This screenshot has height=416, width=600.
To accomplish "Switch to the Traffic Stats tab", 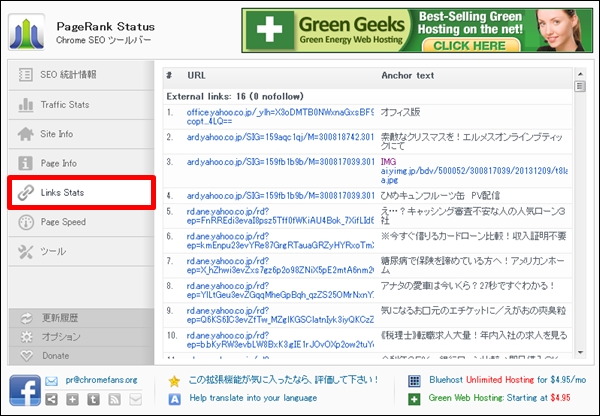I will (x=81, y=104).
